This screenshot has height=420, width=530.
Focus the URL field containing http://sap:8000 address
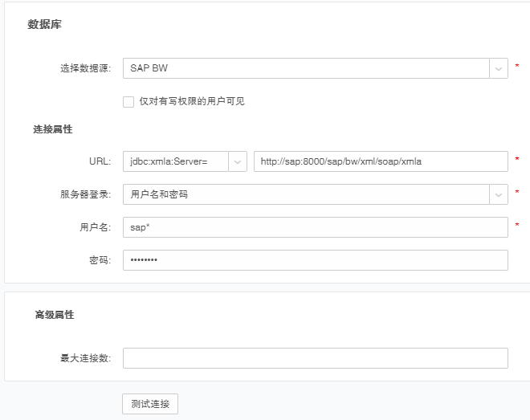click(381, 161)
